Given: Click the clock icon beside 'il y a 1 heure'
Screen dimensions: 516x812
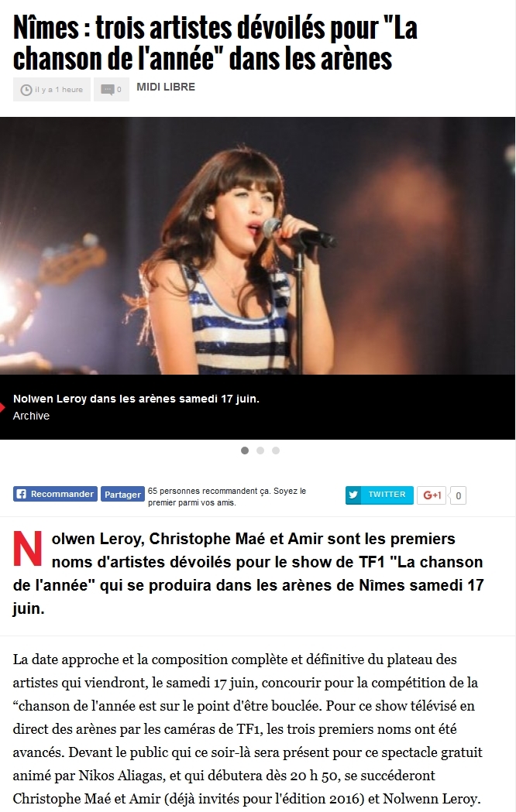Looking at the screenshot, I should coord(26,90).
